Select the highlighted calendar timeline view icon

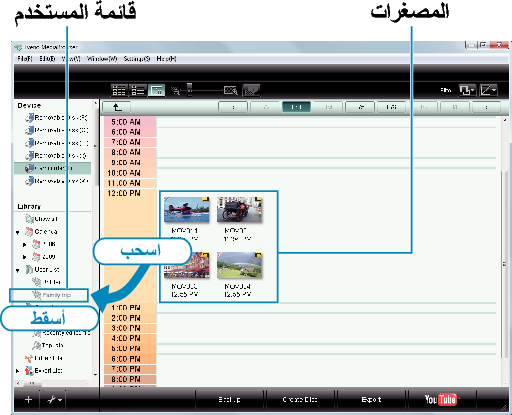coord(156,90)
